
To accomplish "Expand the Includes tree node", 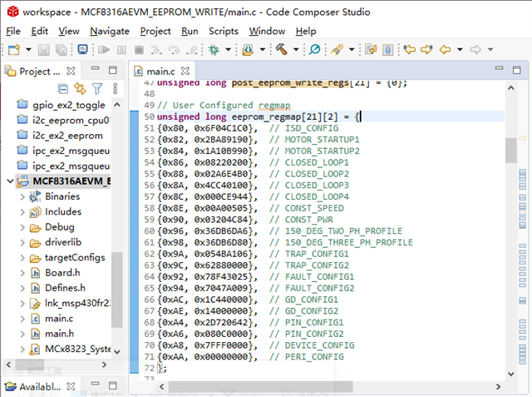I will click(x=22, y=212).
